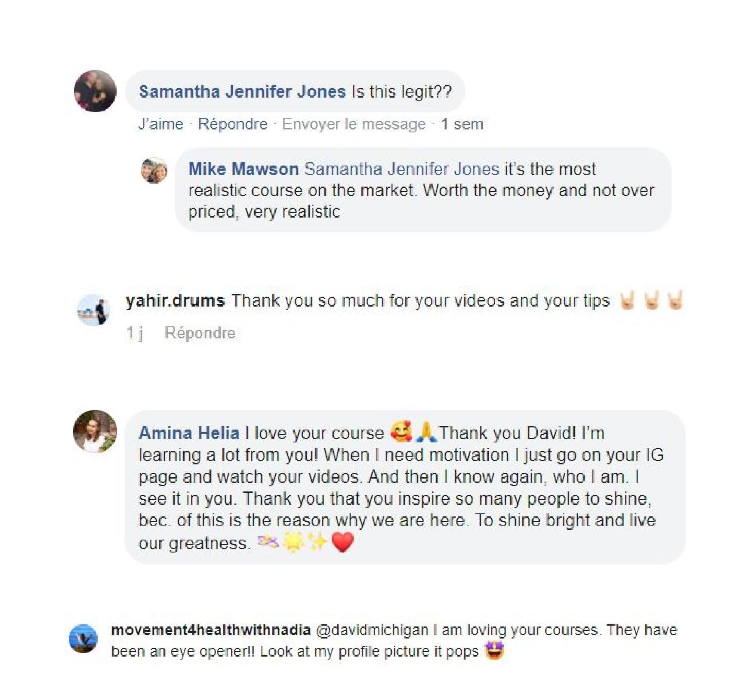Reply to Samantha's comment with Répondre
This screenshot has height=700, width=752.
coord(233,124)
